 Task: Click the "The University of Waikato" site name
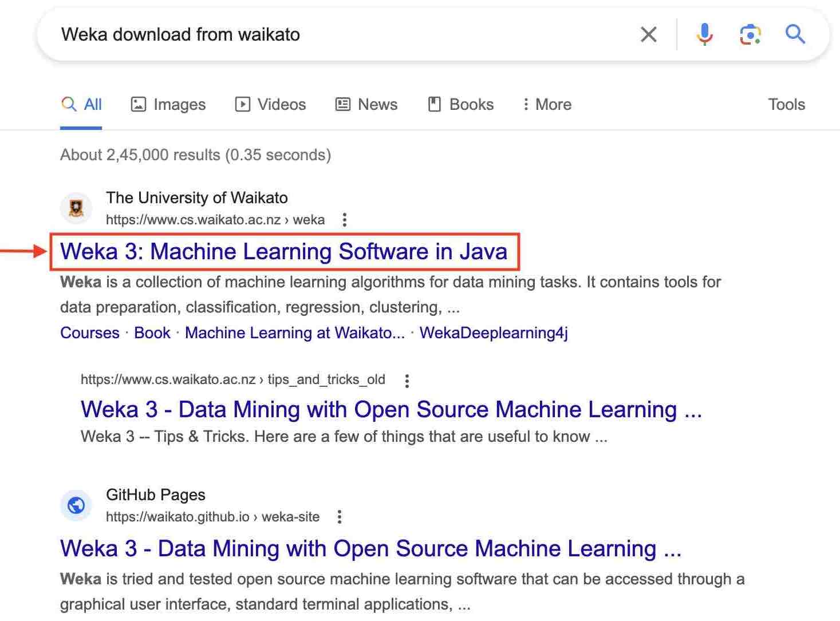[x=197, y=198]
